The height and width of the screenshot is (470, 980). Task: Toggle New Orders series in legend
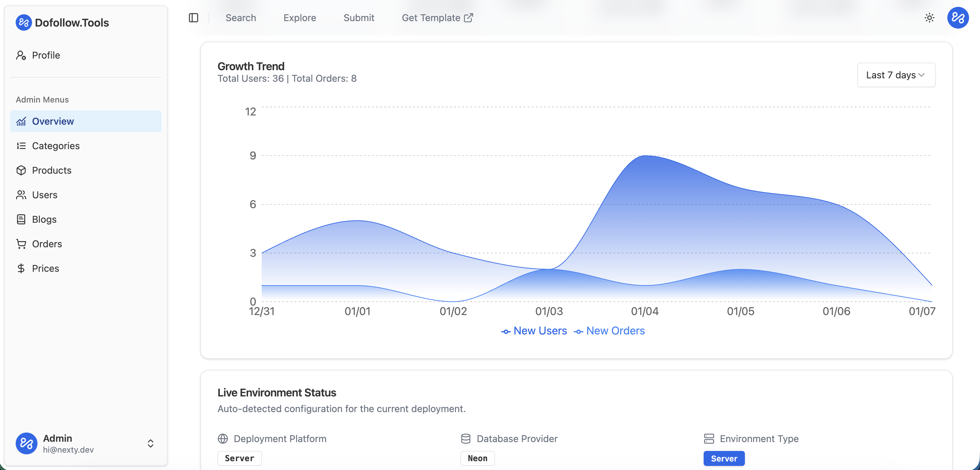pos(609,331)
